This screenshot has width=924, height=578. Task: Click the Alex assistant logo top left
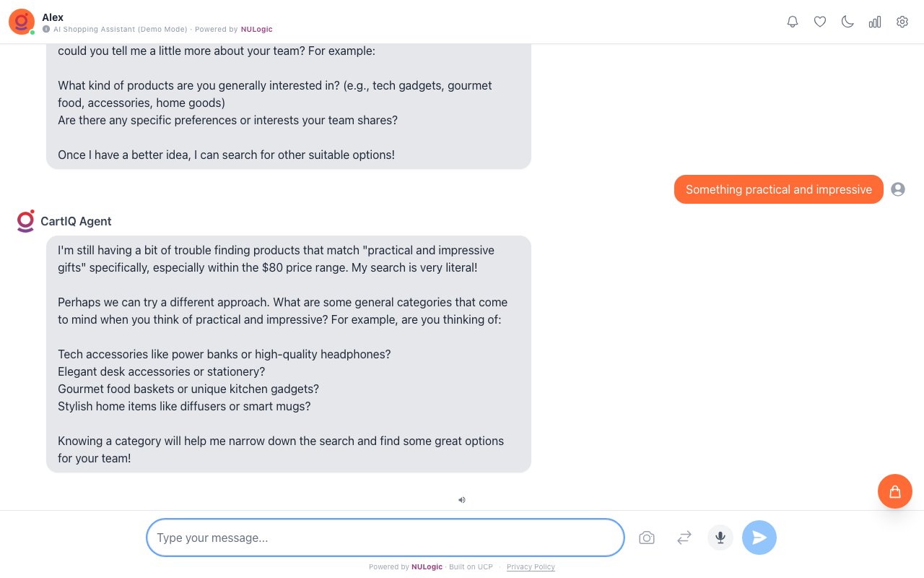[21, 22]
